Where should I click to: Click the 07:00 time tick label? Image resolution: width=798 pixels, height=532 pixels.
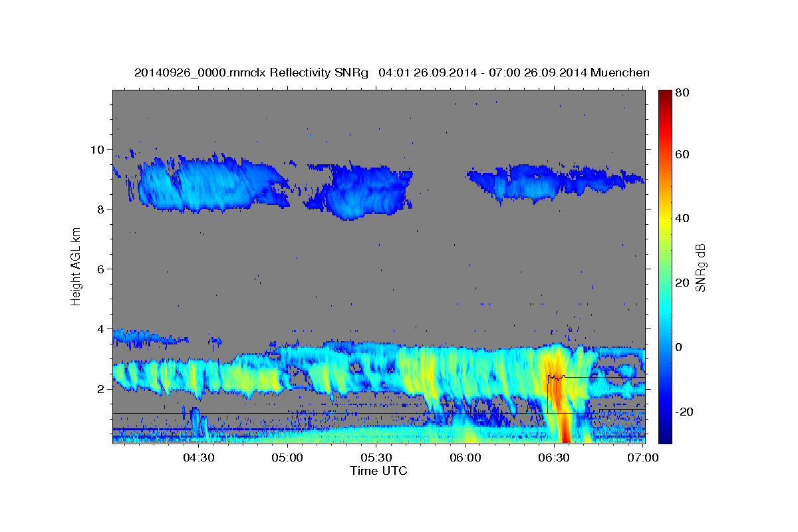pos(643,458)
